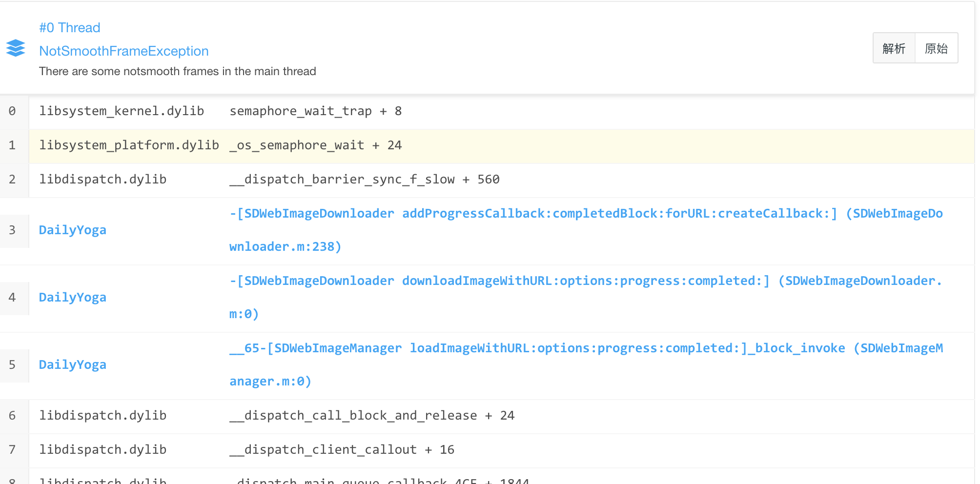This screenshot has height=484, width=980.
Task: Open SDWebImageManager loadImageWithURL block_invoke frame
Action: pyautogui.click(x=586, y=365)
